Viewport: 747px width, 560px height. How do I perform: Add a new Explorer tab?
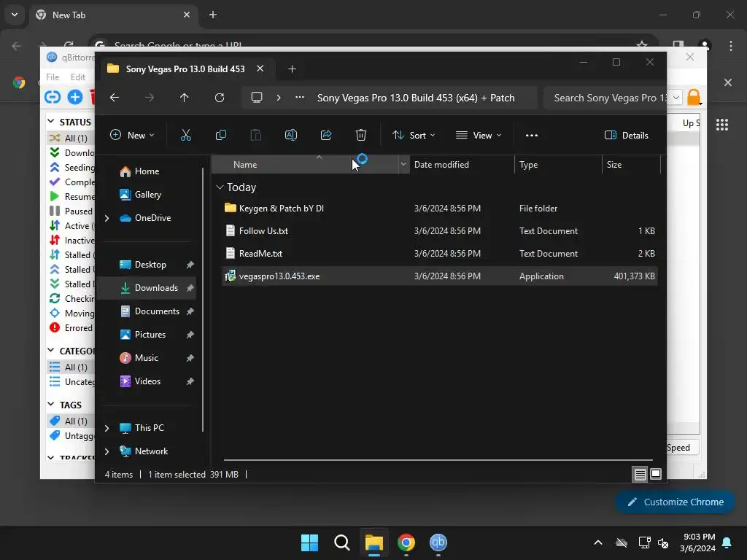click(x=292, y=69)
